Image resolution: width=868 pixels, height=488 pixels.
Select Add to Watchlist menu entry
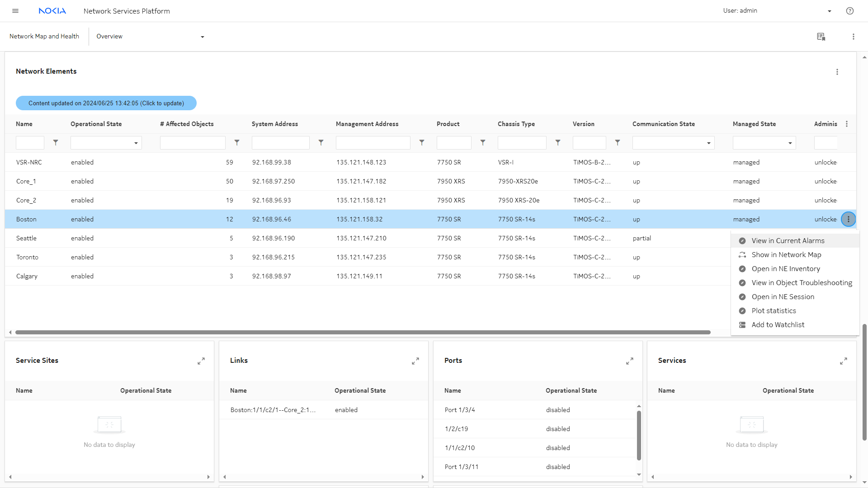click(778, 325)
